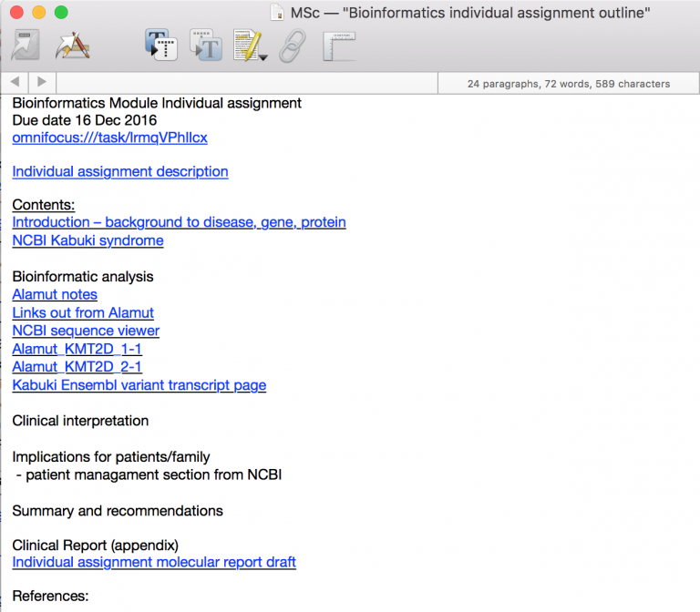700x612 pixels.
Task: Click the rich text conversion T icon
Action: tap(161, 45)
